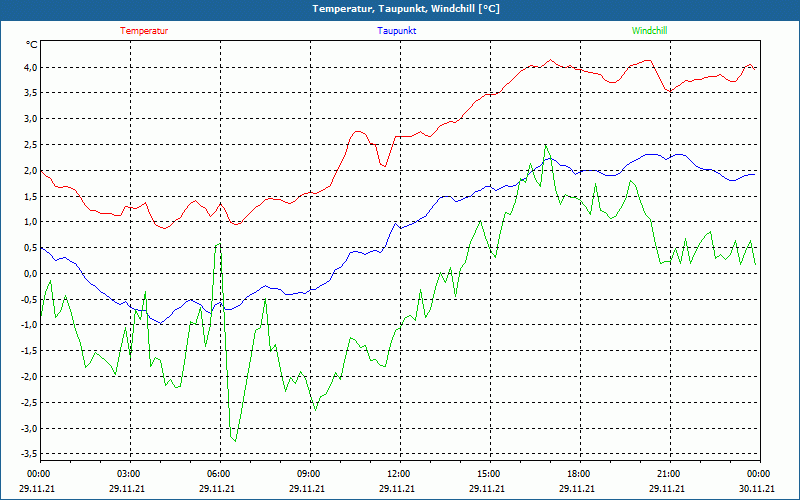Click the '29.11.21' date under 12:00
The image size is (800, 500).
[x=397, y=488]
